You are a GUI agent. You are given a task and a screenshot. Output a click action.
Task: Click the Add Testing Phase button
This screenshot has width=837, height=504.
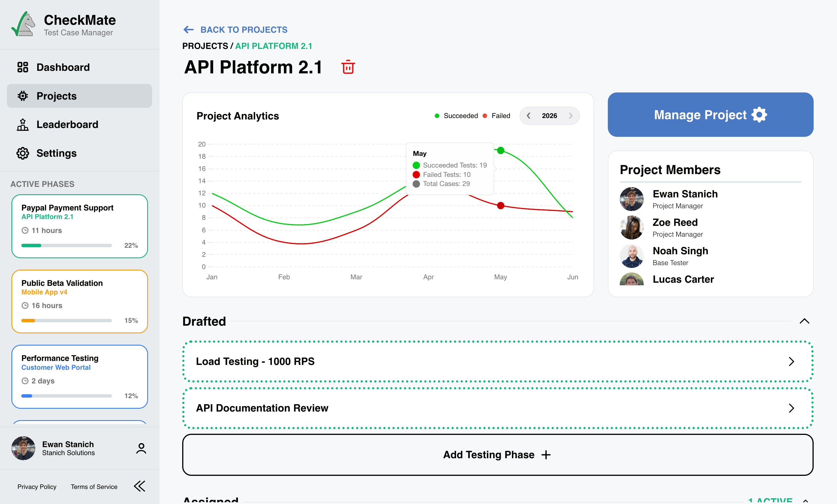498,455
